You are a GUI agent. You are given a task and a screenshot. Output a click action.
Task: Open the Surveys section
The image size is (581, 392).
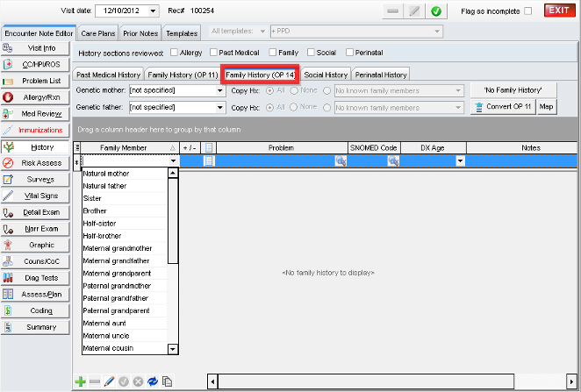tap(35, 180)
